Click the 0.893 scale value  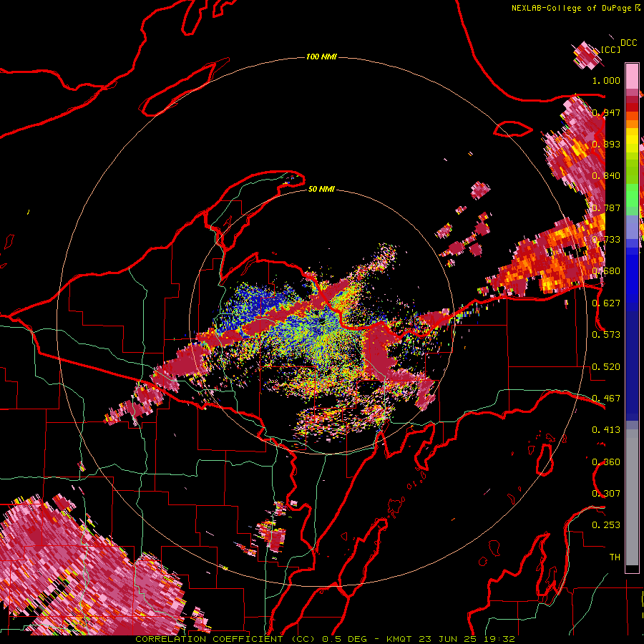606,144
